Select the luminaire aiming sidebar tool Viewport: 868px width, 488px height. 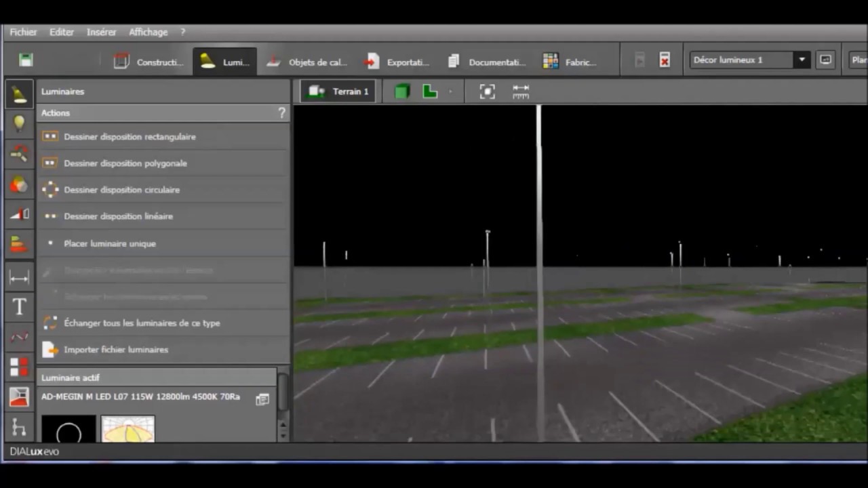coord(19,153)
